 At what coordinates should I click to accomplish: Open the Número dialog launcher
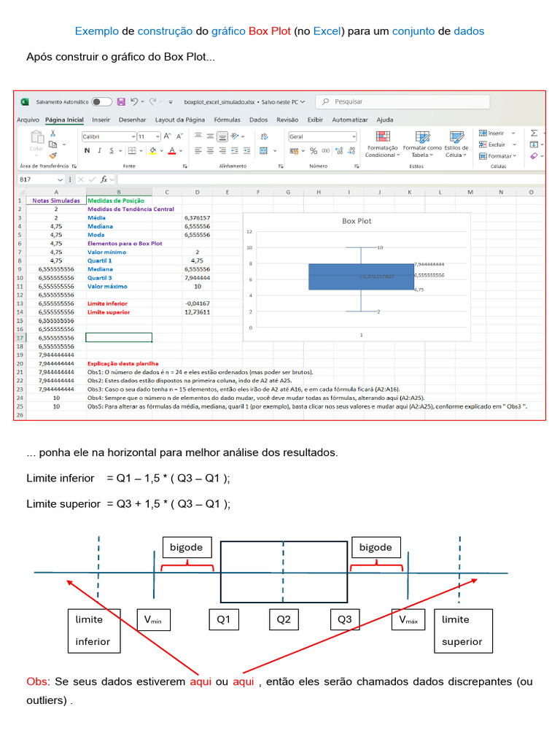[x=357, y=166]
